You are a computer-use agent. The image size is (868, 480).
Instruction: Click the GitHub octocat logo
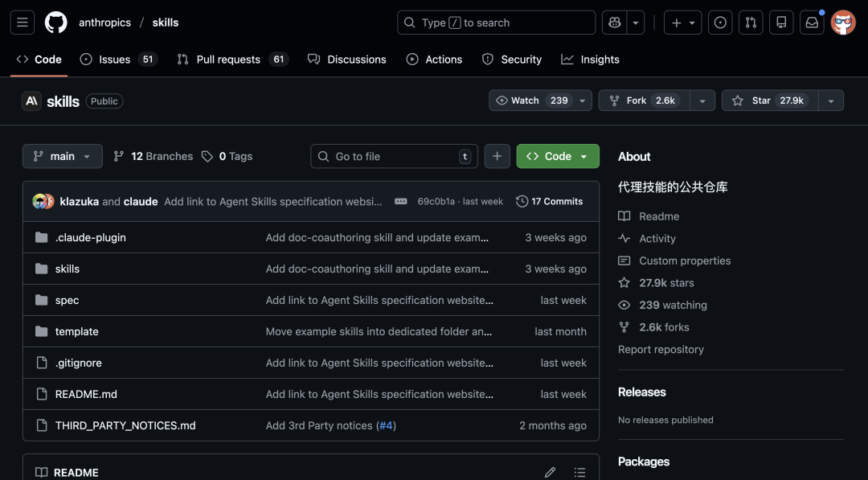point(56,23)
